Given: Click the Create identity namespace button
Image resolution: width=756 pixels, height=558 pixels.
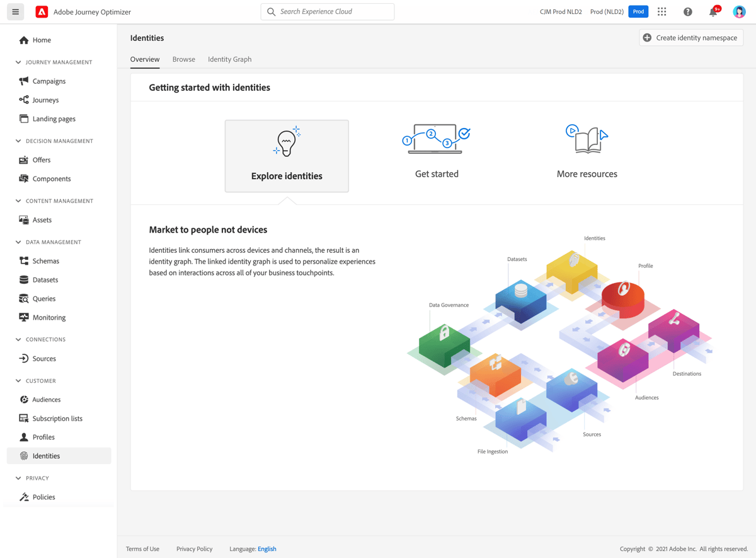Looking at the screenshot, I should pos(690,37).
